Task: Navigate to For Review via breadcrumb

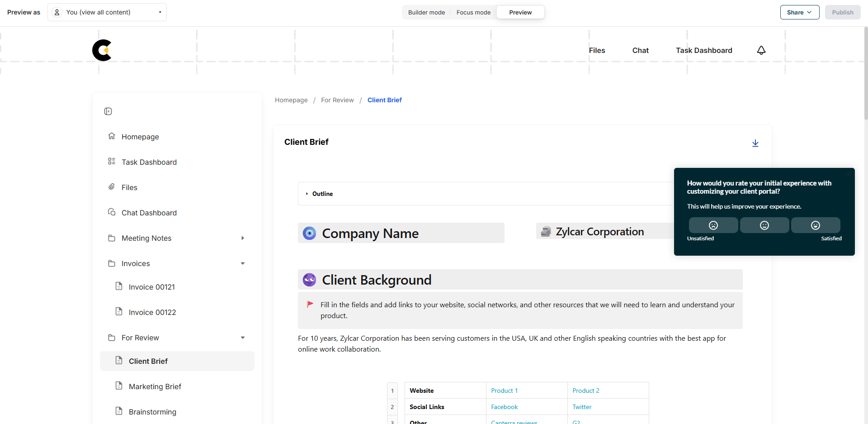Action: click(337, 100)
